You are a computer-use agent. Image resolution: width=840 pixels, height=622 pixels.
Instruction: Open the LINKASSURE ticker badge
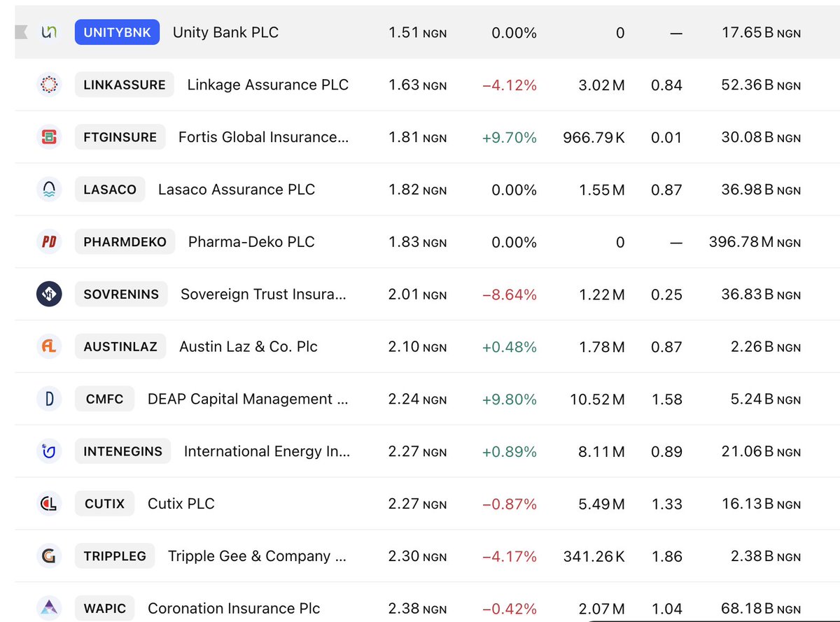point(125,85)
